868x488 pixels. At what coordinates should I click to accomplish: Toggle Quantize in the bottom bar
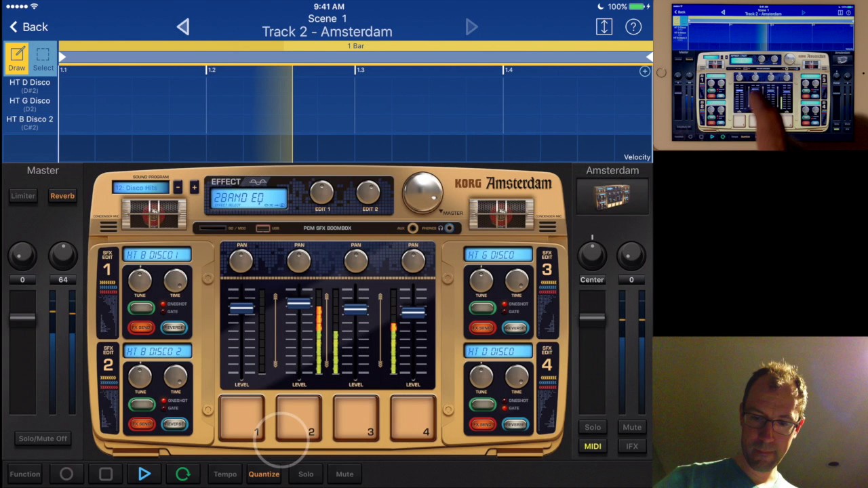[x=264, y=474]
